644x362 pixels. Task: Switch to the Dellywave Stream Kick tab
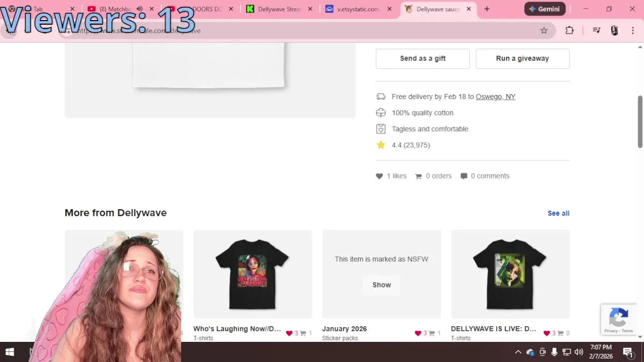coord(279,9)
